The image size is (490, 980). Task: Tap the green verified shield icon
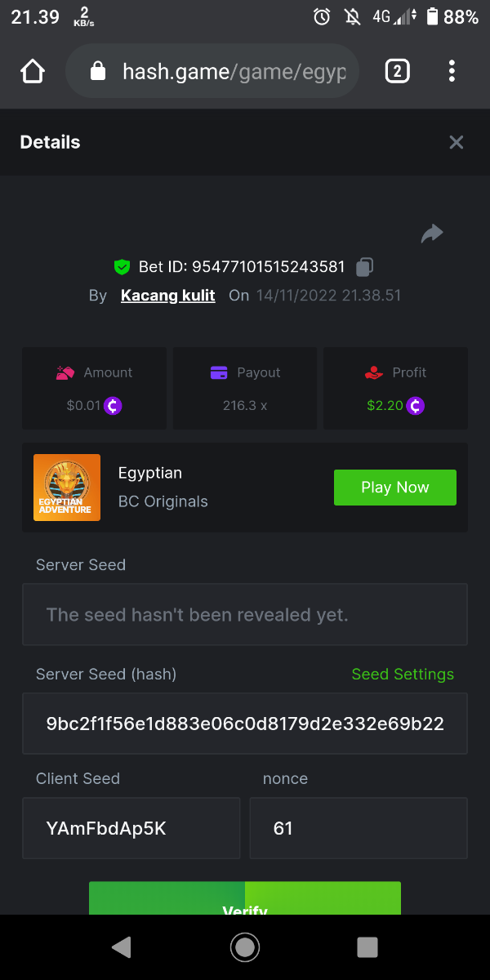122,266
